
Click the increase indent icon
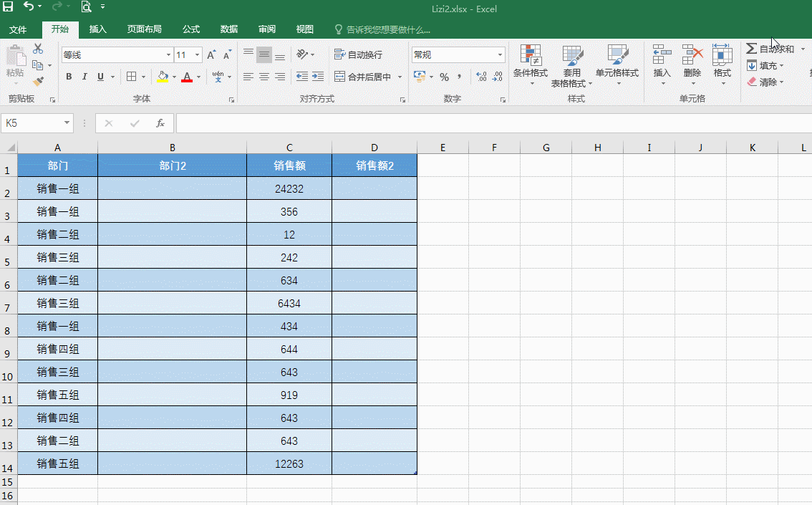(318, 77)
